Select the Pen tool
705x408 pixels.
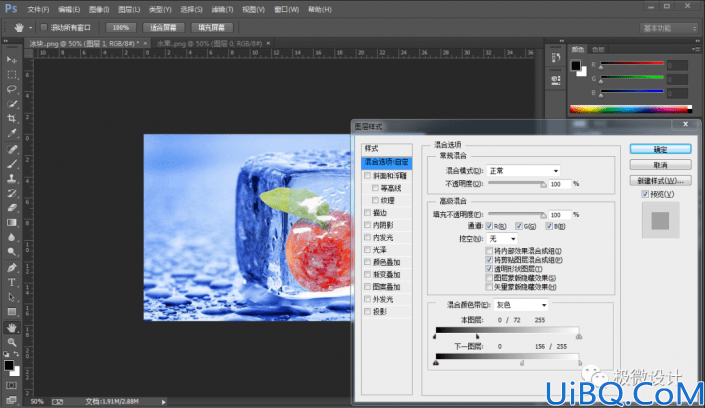12,268
